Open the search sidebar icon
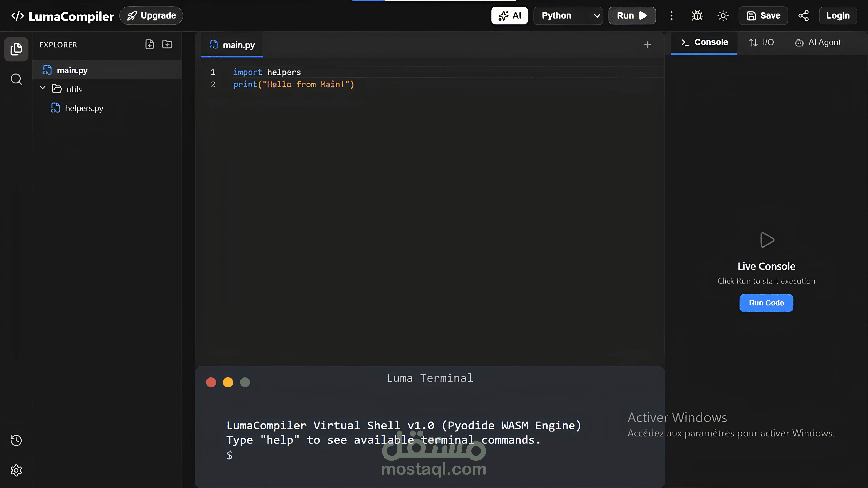The height and width of the screenshot is (488, 868). coord(16,79)
